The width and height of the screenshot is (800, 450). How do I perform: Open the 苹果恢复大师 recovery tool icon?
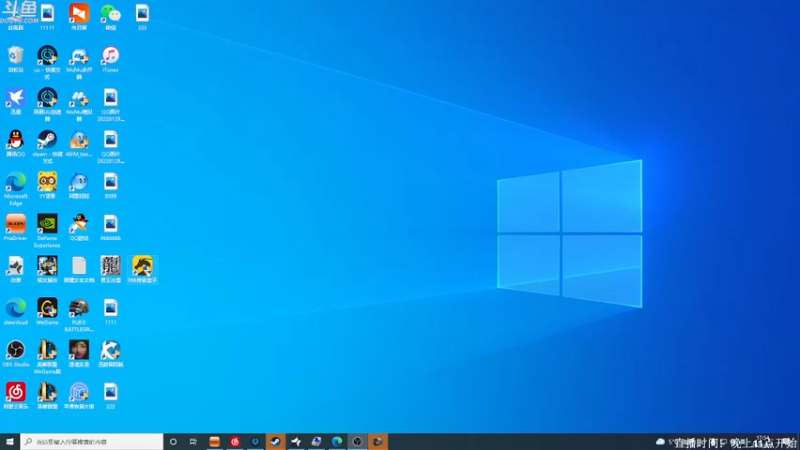pos(79,392)
